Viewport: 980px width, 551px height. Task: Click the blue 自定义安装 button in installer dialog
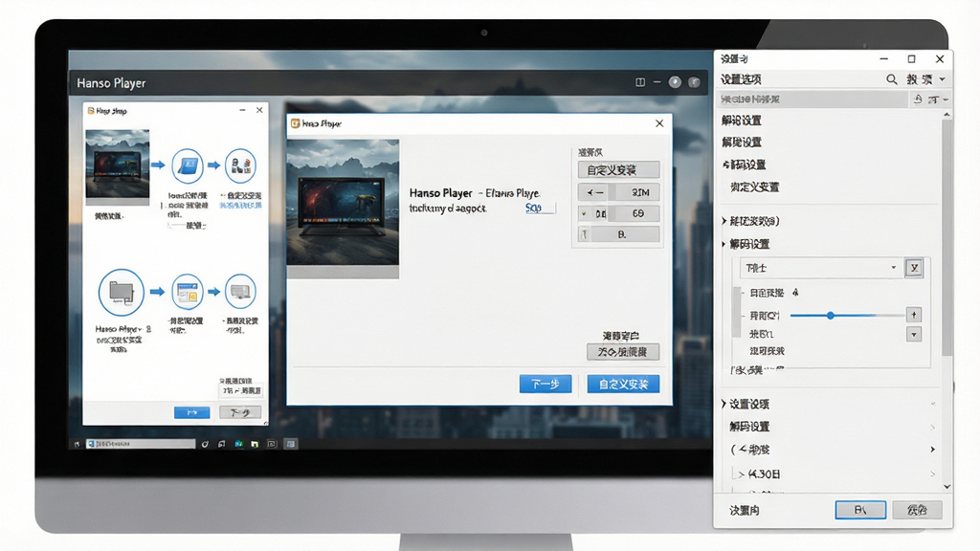[x=623, y=384]
